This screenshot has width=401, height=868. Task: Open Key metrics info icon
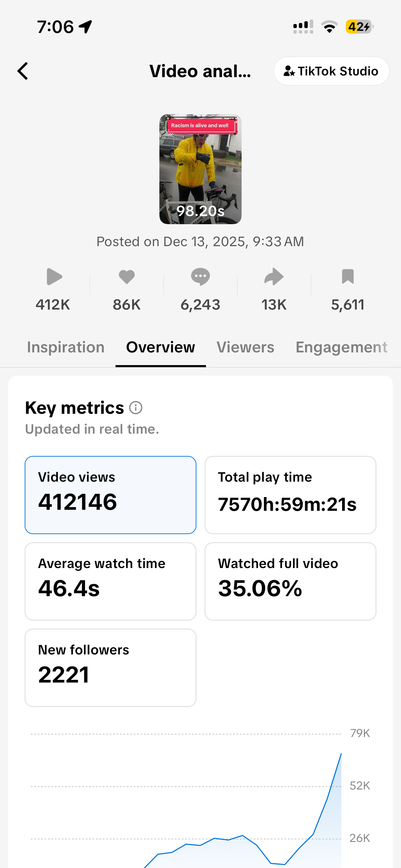136,408
